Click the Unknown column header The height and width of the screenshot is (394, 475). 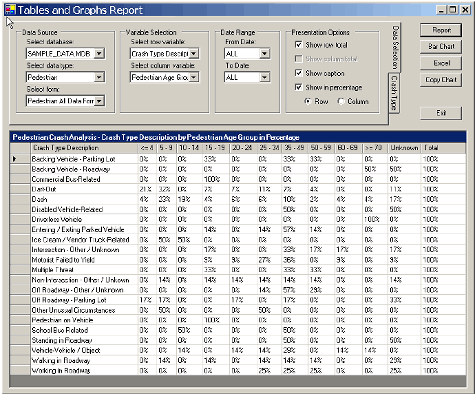pos(404,148)
